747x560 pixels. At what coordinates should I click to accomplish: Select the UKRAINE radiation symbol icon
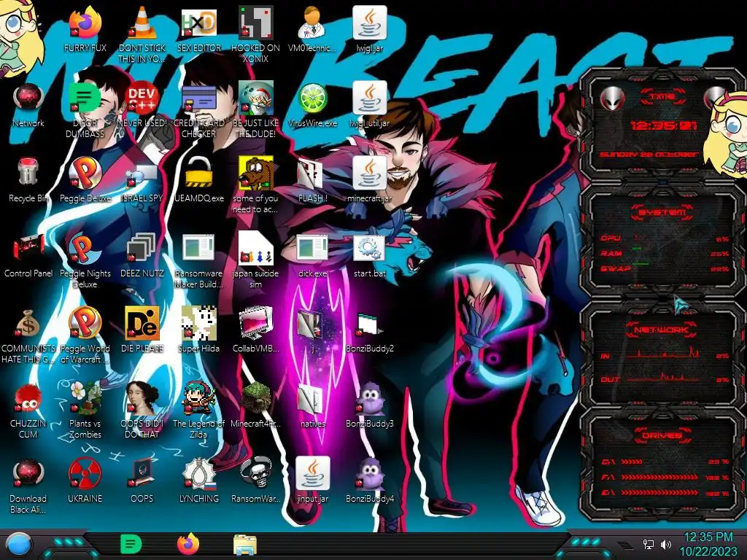click(x=85, y=481)
